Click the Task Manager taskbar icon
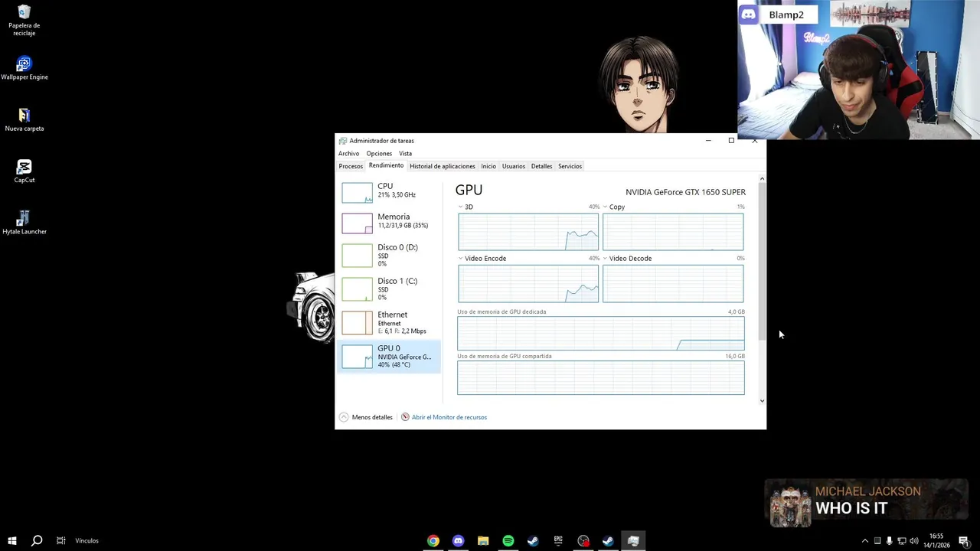 [633, 541]
